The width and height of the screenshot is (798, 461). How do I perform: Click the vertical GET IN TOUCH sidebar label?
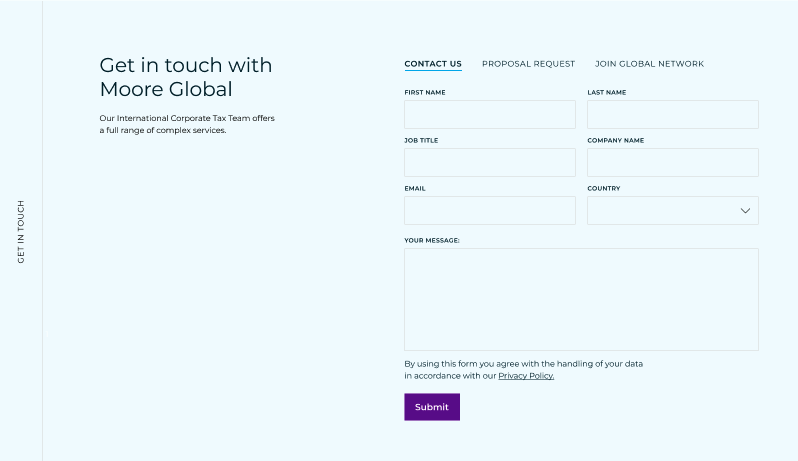click(21, 232)
